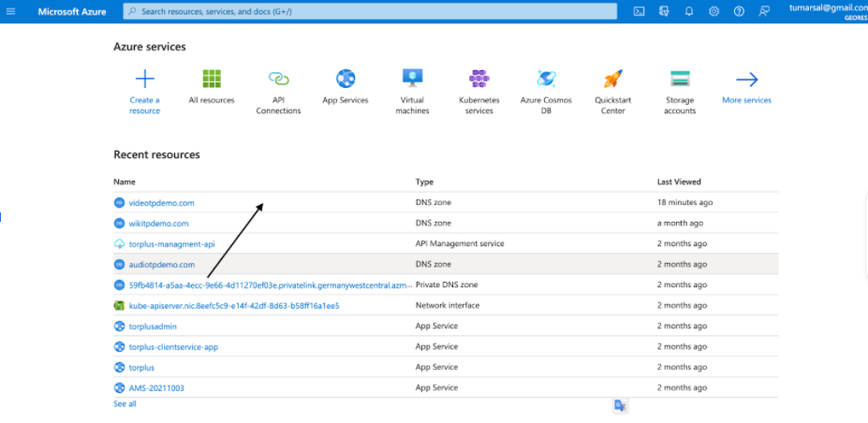Open App Services globe icon

[x=346, y=79]
